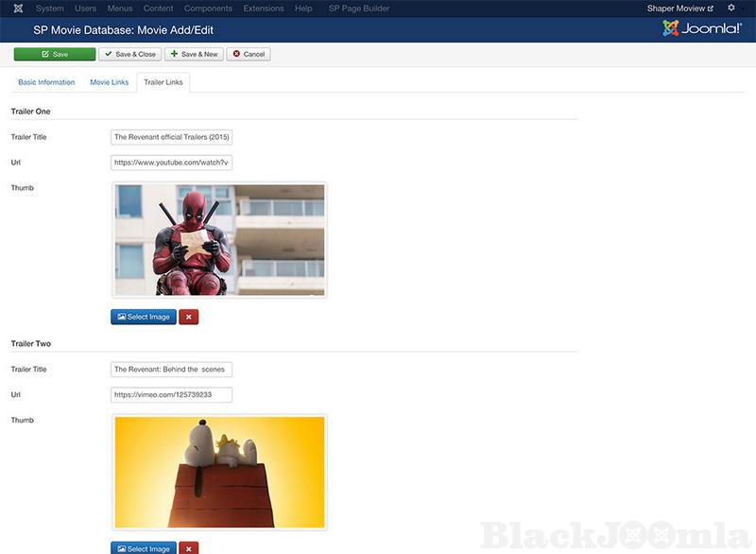Clear Trailer Two thumb using red X
756x554 pixels.
click(x=189, y=548)
